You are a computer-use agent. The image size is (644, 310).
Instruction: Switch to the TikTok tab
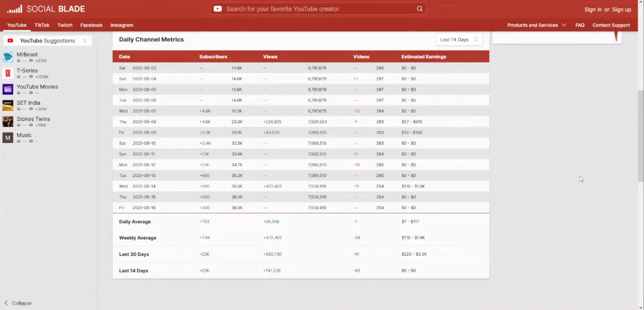(x=42, y=25)
